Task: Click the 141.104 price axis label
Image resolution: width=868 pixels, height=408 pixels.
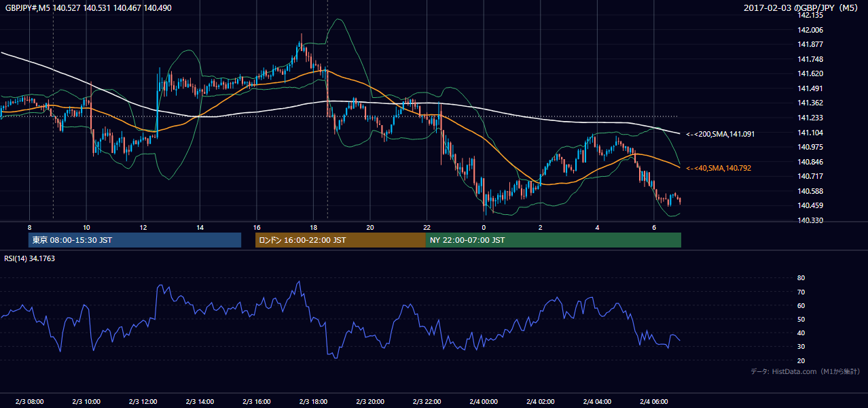Action: click(x=810, y=133)
